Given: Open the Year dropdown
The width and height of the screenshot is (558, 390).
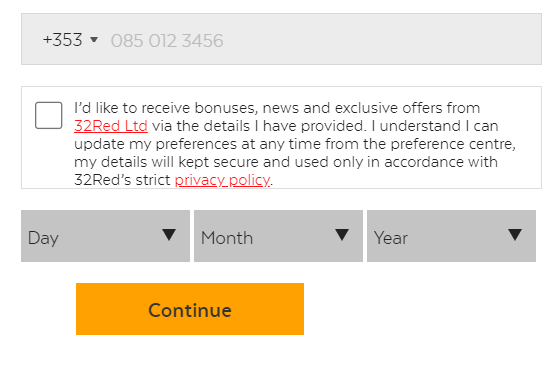Looking at the screenshot, I should [x=451, y=236].
